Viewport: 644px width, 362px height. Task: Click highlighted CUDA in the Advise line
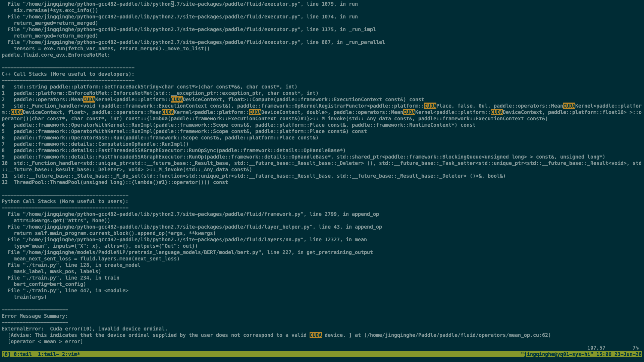pyautogui.click(x=315, y=335)
